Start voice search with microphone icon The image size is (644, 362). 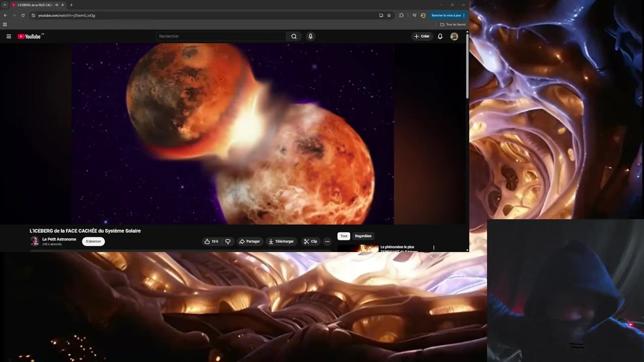310,36
